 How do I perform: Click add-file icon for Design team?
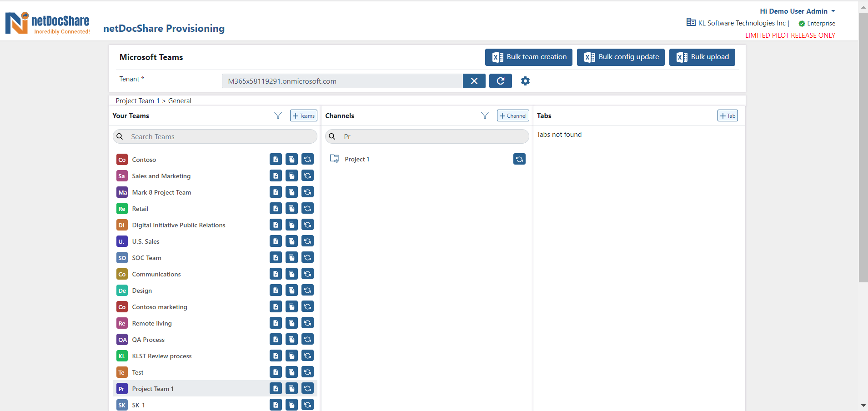click(x=276, y=290)
